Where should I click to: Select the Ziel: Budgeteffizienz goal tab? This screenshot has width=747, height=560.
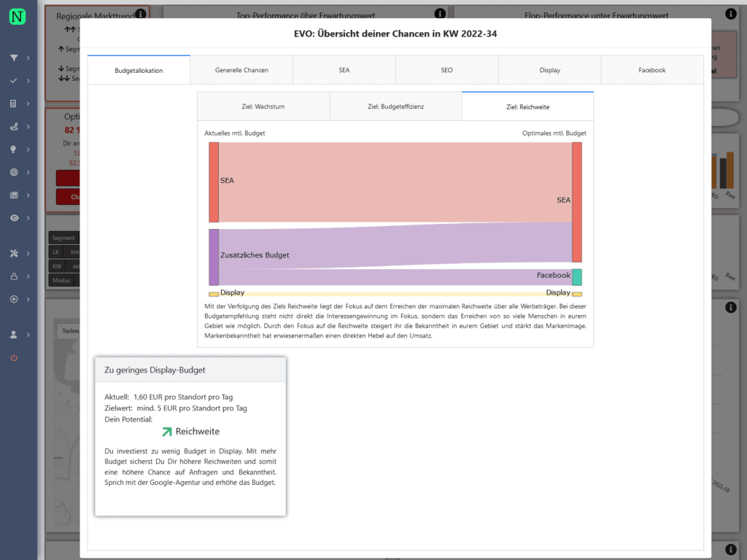click(395, 106)
